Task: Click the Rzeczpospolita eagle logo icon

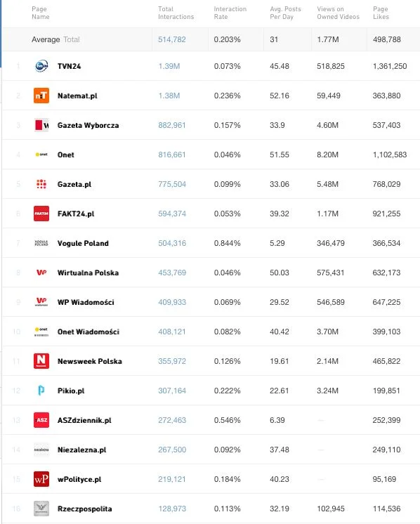Action: pos(41,509)
